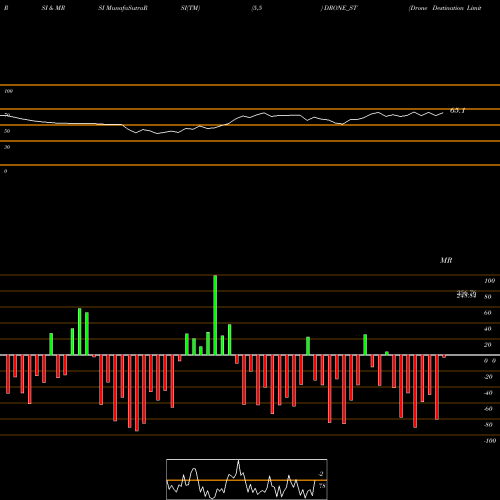Screen dimensions: 500x500
Task: Click the '-40' label on the MR axis
Action: [x=488, y=393]
